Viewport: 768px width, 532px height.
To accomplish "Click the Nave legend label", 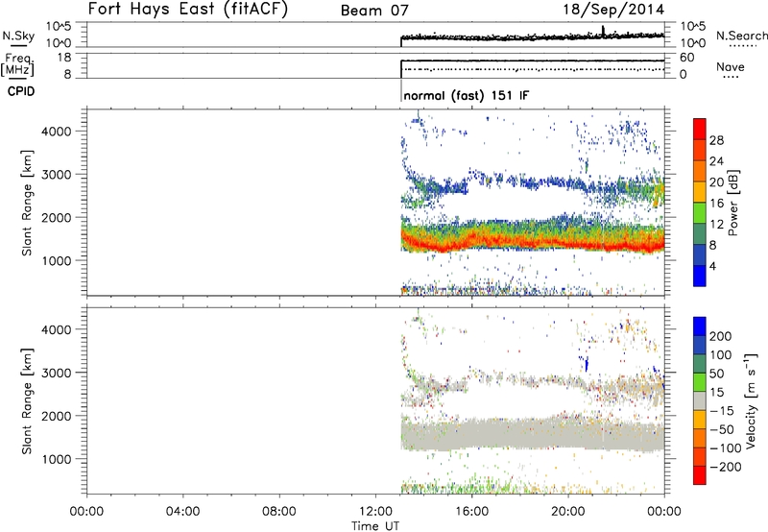I will (x=730, y=67).
